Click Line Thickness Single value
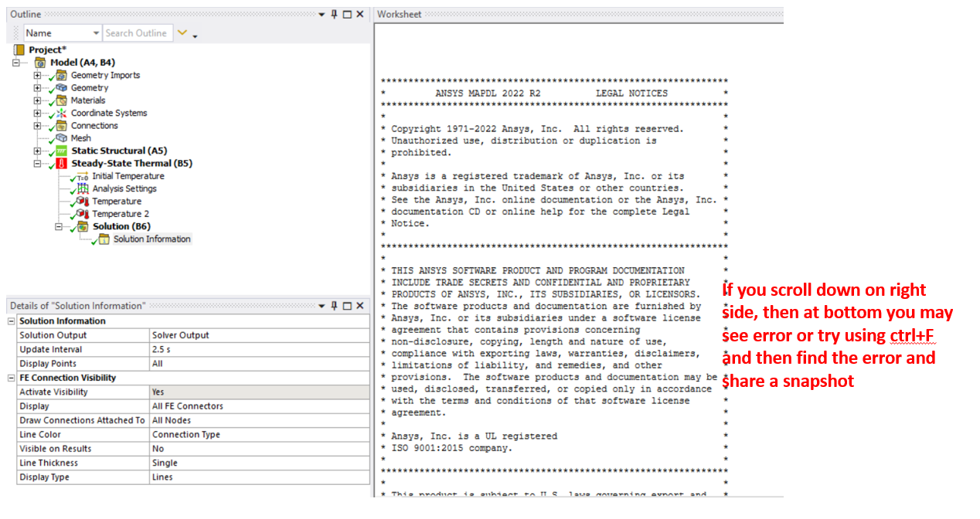The height and width of the screenshot is (519, 980). pos(259,463)
